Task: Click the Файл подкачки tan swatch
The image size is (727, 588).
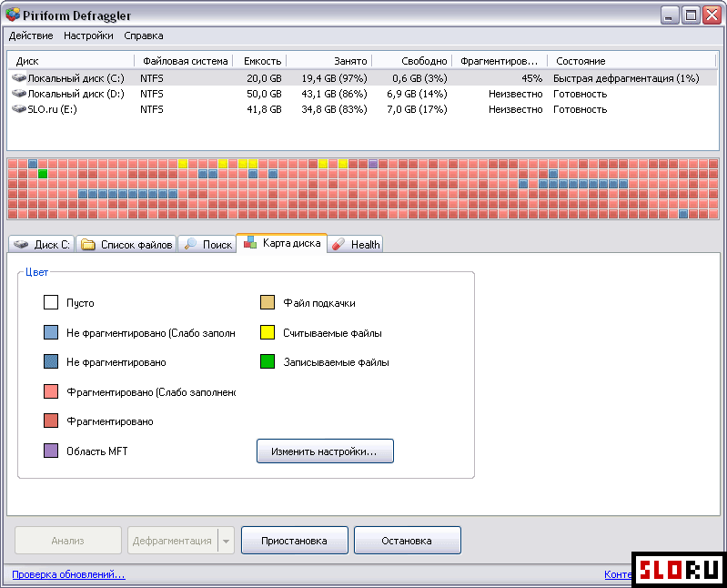Action: point(268,302)
